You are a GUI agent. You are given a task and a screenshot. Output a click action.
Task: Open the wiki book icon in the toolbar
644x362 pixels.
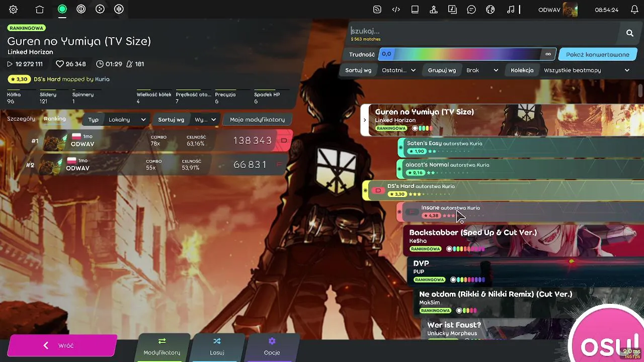[x=415, y=10]
